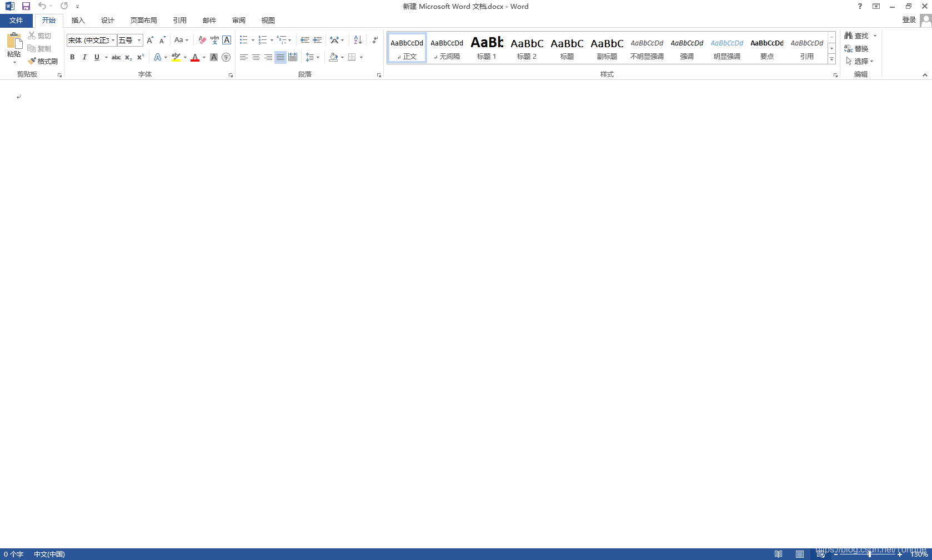Viewport: 932px width, 560px height.
Task: Toggle Superscript formatting
Action: [141, 57]
